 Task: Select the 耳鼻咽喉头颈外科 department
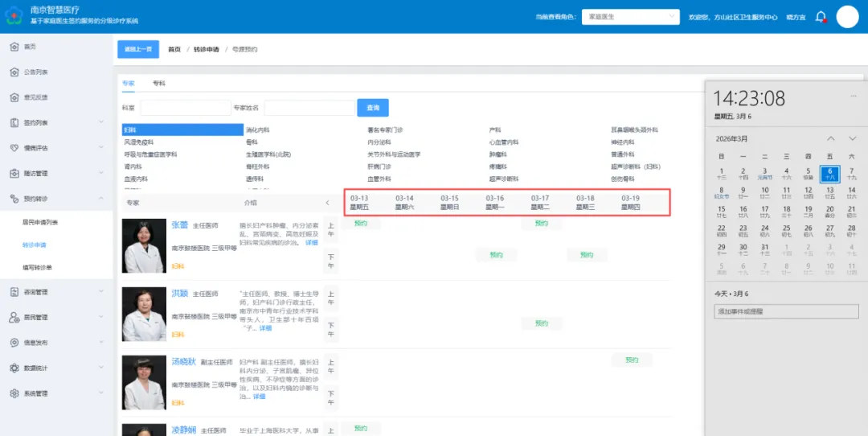click(634, 130)
